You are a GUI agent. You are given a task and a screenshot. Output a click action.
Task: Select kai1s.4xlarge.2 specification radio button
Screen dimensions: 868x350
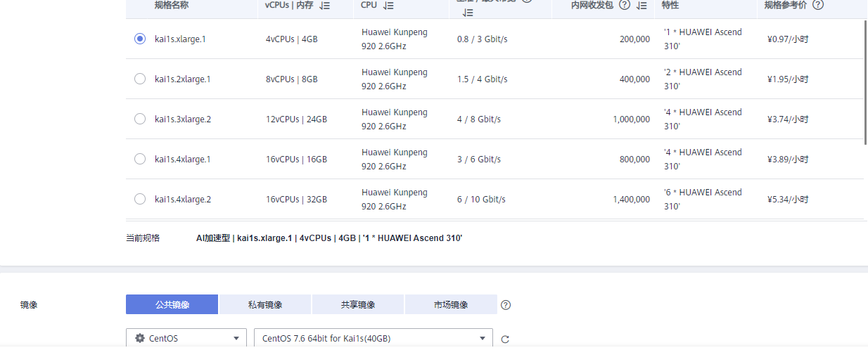(140, 199)
